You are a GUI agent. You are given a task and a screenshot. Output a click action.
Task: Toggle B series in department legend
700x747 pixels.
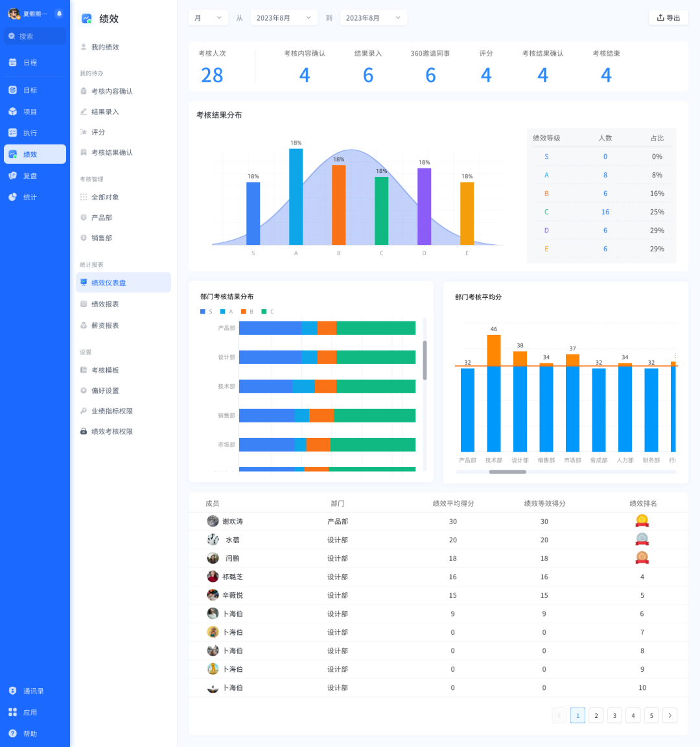(247, 312)
